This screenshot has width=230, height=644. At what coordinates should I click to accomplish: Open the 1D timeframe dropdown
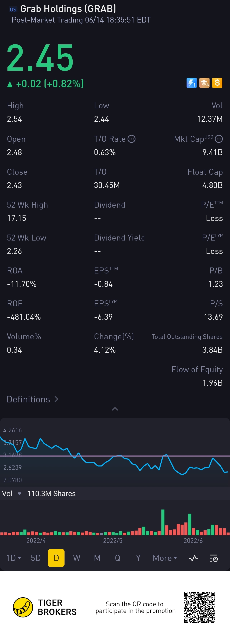13,558
